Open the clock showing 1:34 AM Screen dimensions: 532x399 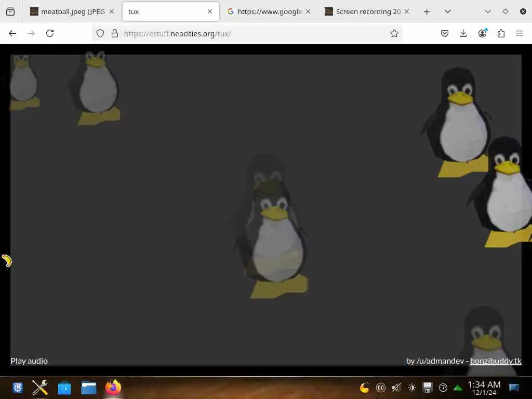pos(484,388)
